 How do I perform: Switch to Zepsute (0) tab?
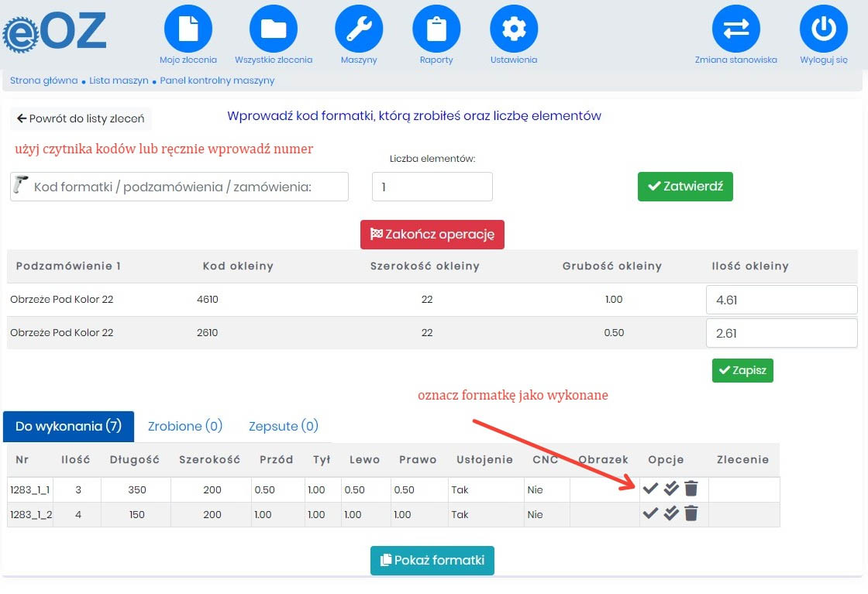pyautogui.click(x=284, y=426)
